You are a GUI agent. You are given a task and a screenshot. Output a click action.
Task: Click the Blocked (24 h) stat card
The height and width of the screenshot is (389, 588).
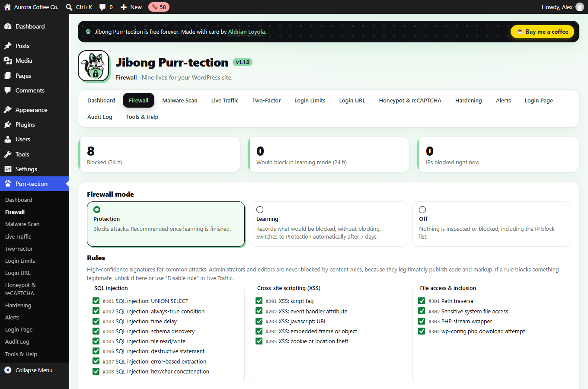click(159, 154)
